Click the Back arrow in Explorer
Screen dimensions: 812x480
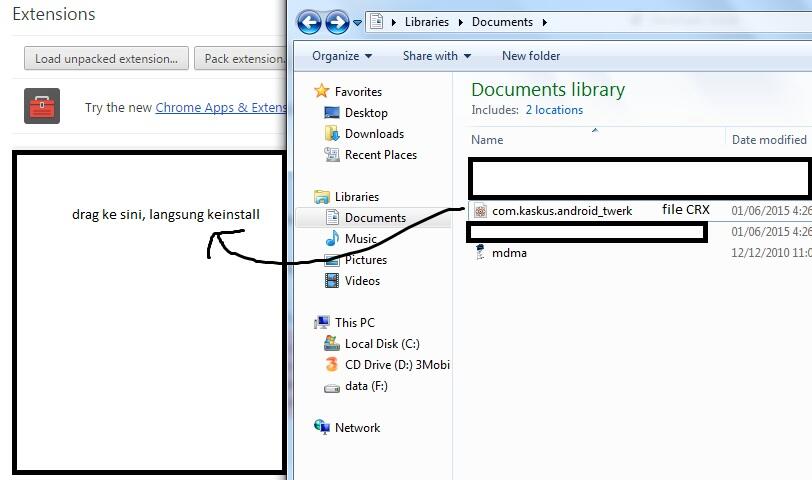point(309,23)
